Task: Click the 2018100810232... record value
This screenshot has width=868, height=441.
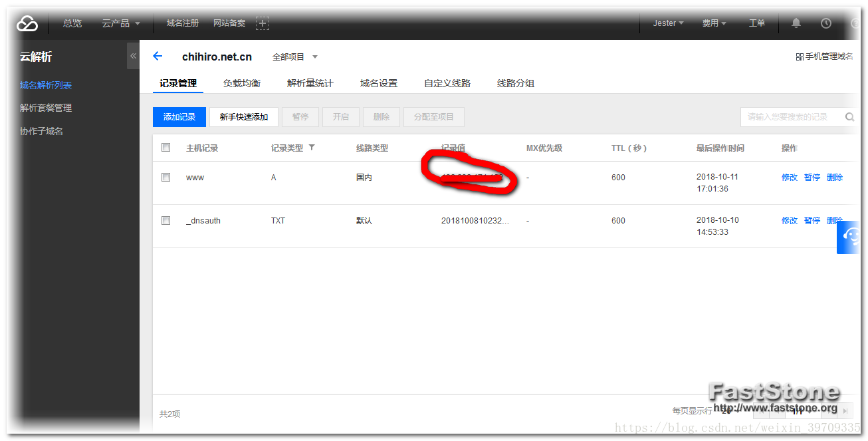Action: tap(475, 221)
